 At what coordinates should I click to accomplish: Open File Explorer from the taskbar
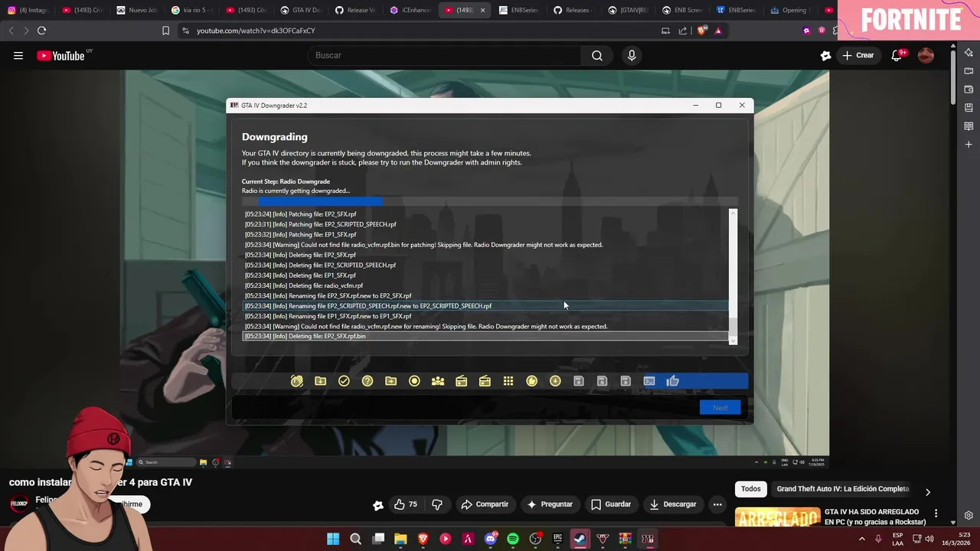tap(400, 539)
